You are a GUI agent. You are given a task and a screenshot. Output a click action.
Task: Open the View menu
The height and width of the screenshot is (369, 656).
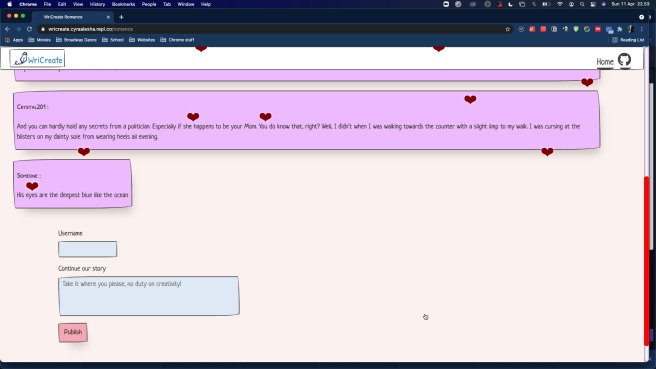(78, 4)
